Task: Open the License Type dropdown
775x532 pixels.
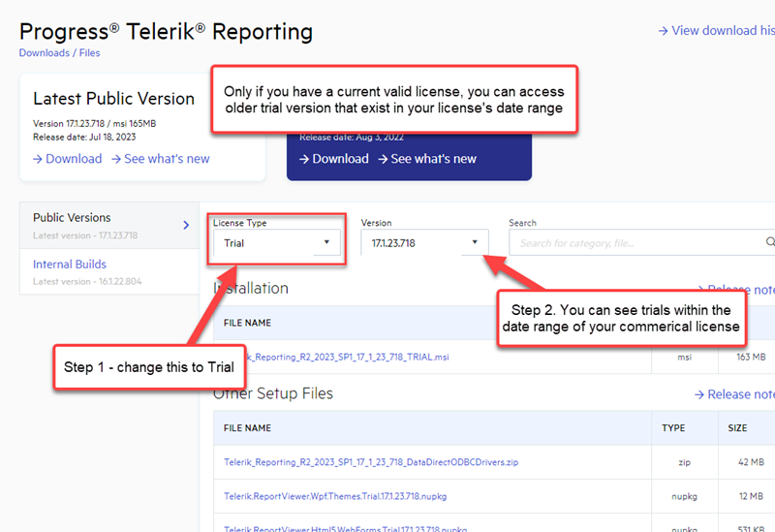Action: tap(277, 242)
